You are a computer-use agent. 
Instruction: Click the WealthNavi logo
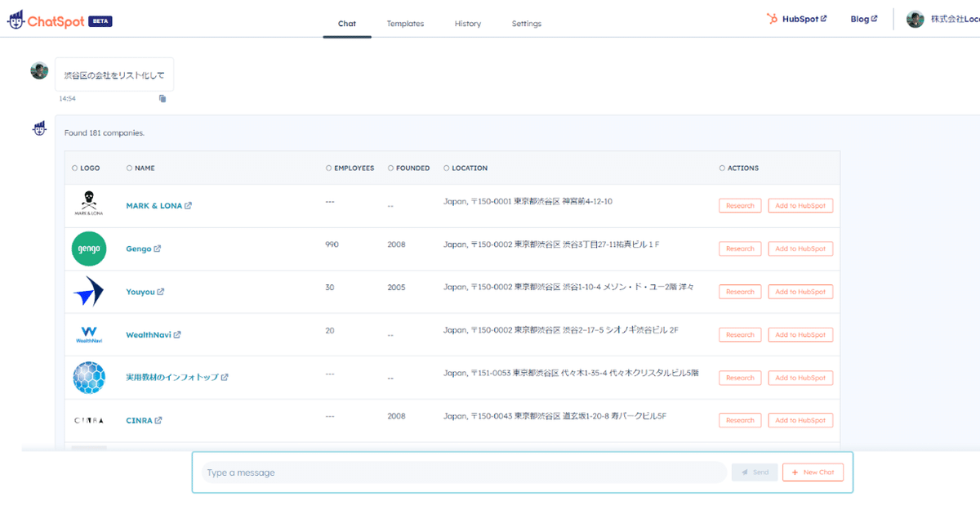coord(89,334)
